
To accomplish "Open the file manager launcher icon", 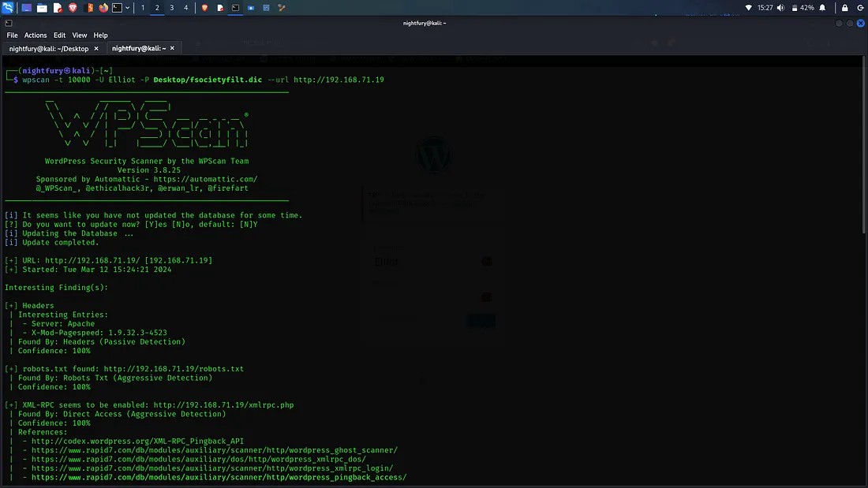I will [x=42, y=8].
